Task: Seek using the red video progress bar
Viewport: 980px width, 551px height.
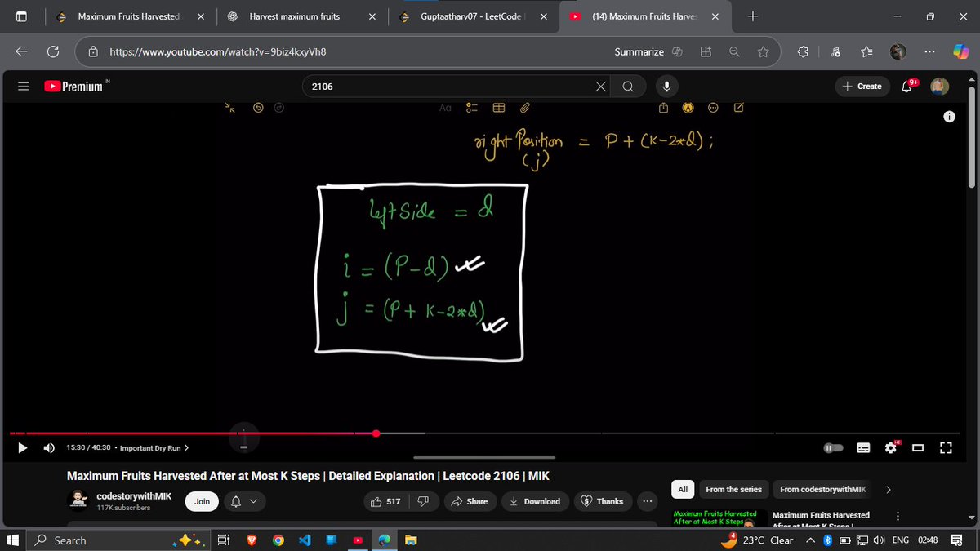Action: click(x=375, y=433)
